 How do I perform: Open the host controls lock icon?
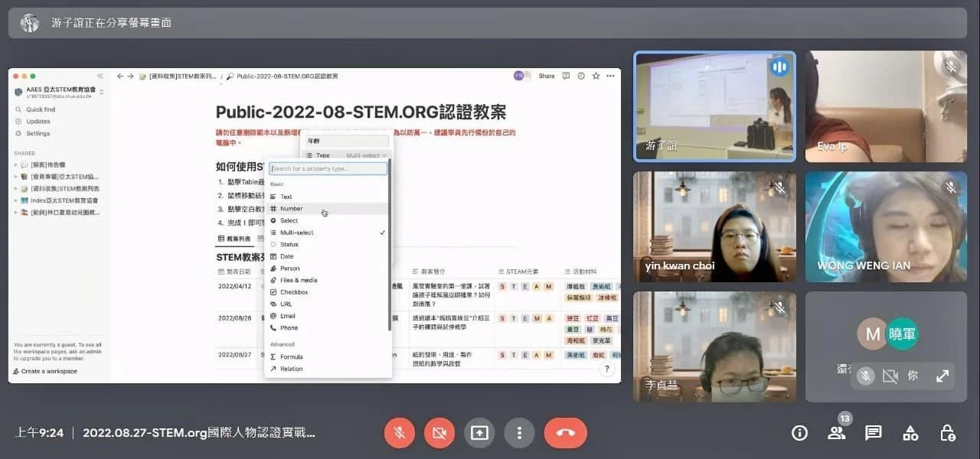tap(947, 433)
